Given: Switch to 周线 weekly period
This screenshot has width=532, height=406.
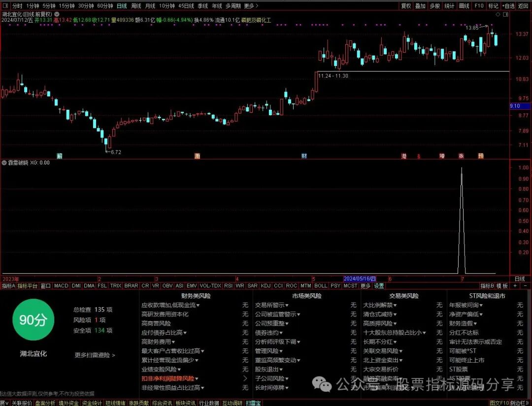Looking at the screenshot, I should pos(136,6).
